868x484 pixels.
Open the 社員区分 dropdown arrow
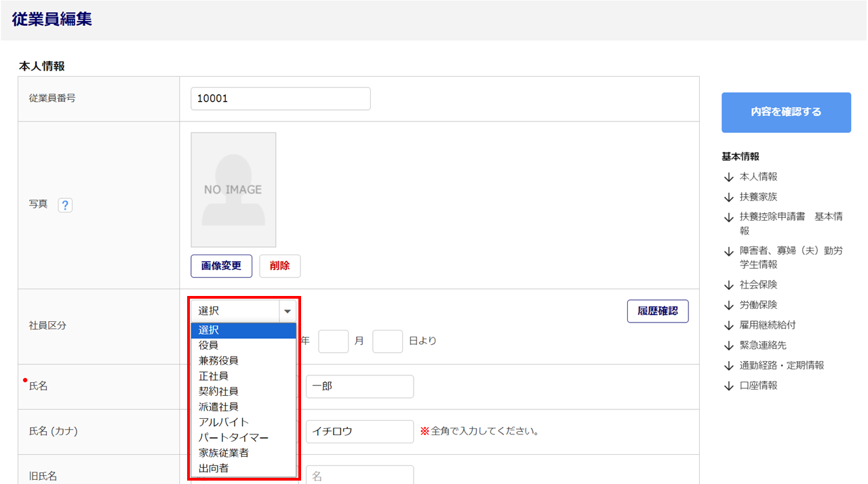288,311
